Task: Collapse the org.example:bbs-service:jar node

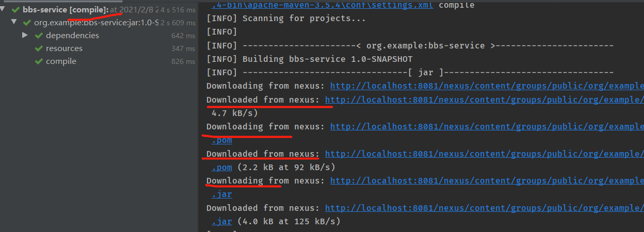Action: coord(14,23)
